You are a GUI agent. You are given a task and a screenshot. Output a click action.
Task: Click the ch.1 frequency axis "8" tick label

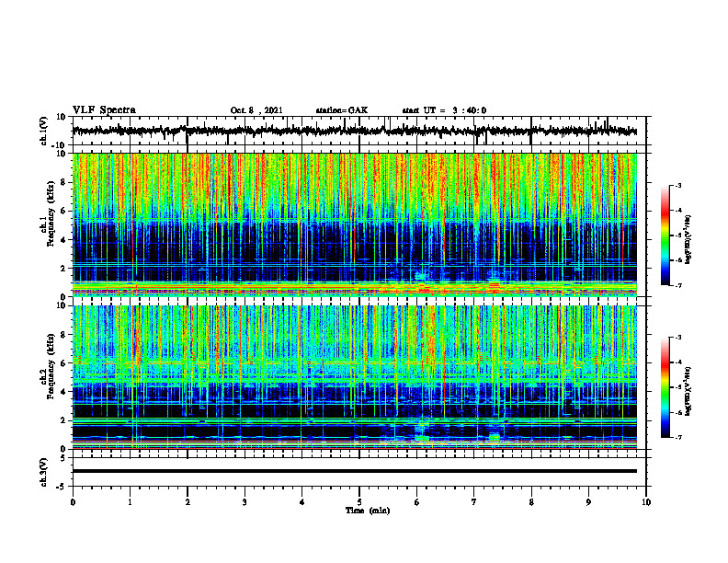click(64, 182)
